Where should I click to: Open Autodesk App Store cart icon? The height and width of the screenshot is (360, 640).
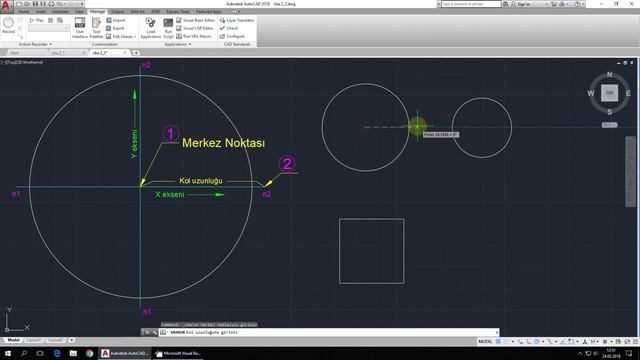(x=554, y=4)
